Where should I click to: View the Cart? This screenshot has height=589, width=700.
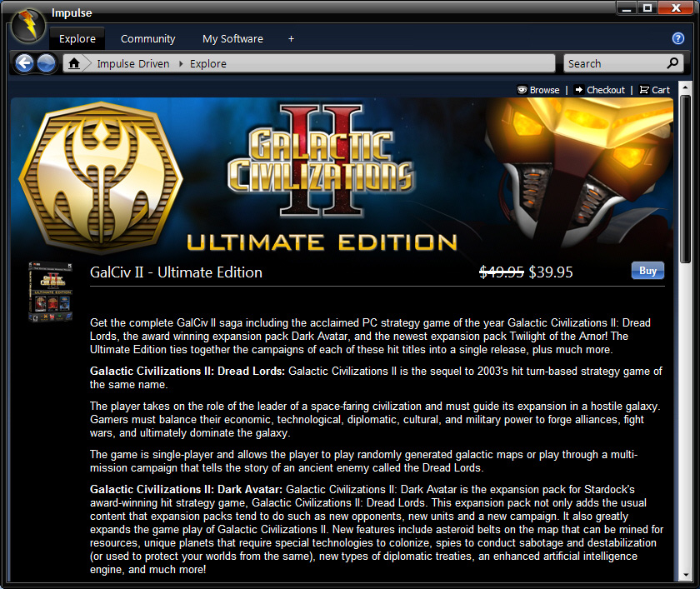coord(661,90)
